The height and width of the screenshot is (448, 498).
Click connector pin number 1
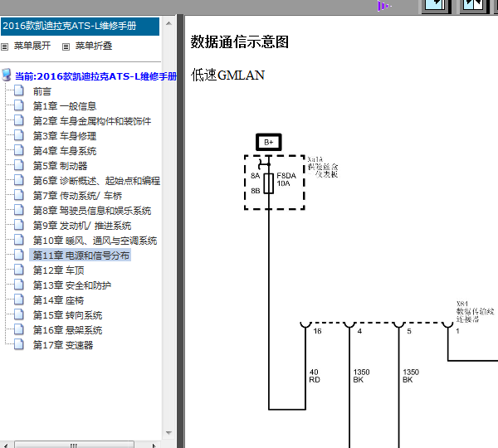click(457, 331)
